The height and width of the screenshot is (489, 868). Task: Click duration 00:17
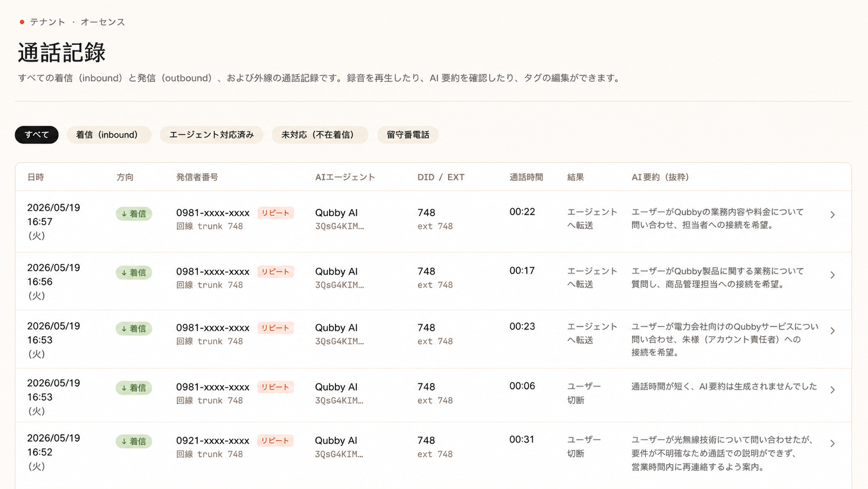[x=522, y=271]
